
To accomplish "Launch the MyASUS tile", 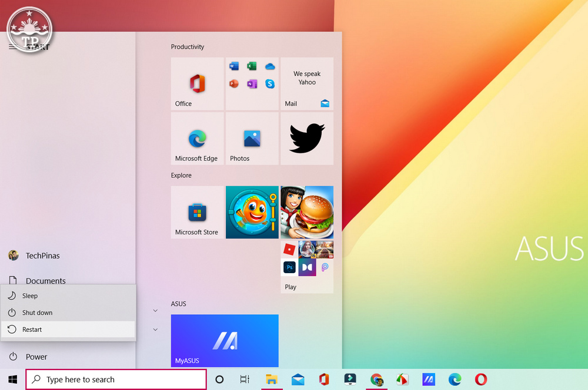I will point(225,341).
